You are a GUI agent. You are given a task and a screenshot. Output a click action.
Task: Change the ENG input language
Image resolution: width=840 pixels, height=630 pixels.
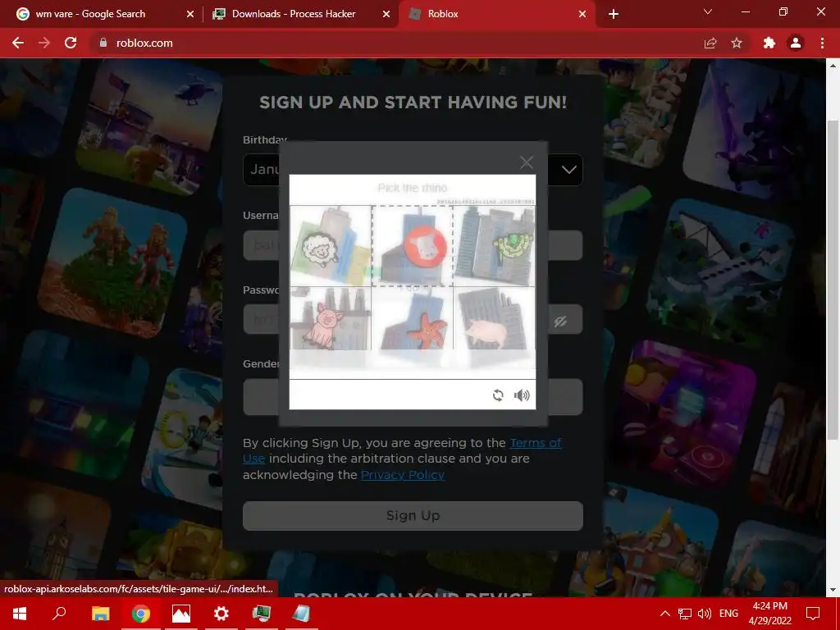(728, 614)
